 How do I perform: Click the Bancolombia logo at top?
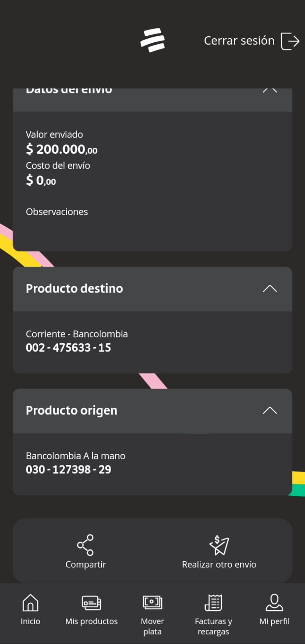point(153,40)
